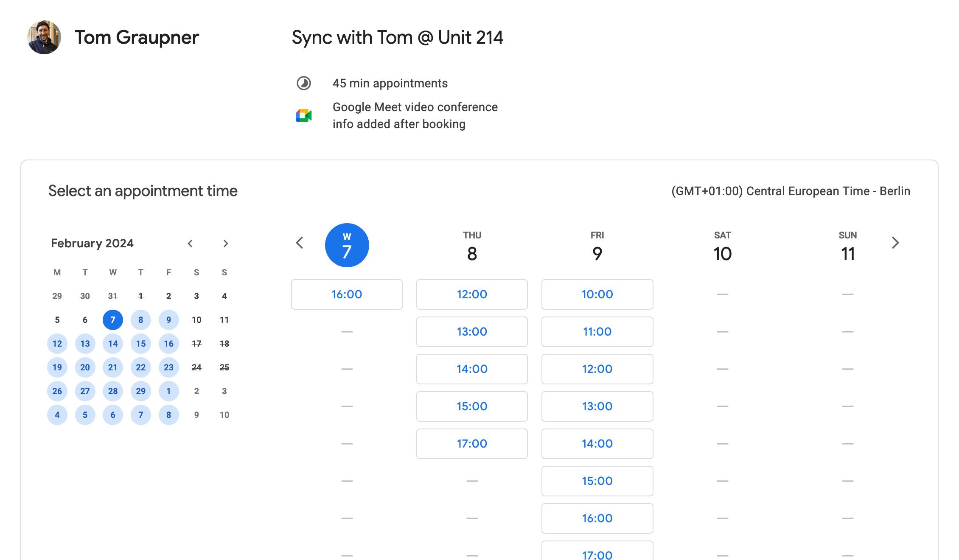Select February 14 in the mini calendar
959x560 pixels.
coord(113,344)
